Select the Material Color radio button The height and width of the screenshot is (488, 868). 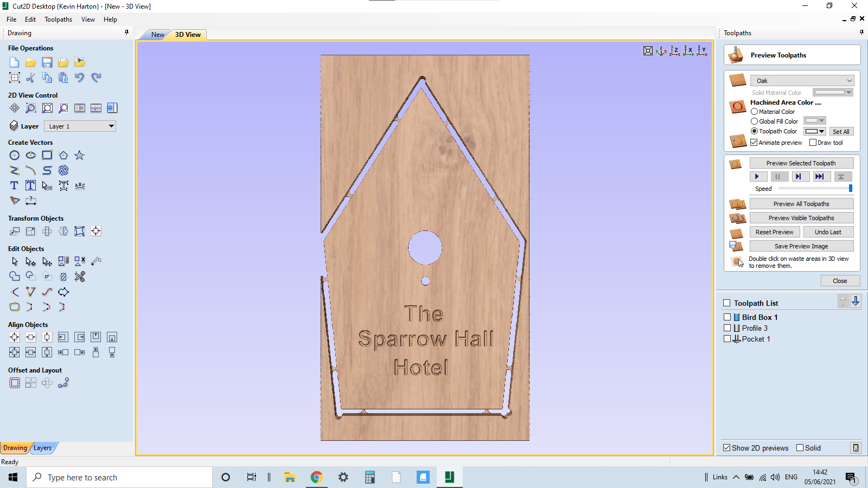[x=754, y=111]
